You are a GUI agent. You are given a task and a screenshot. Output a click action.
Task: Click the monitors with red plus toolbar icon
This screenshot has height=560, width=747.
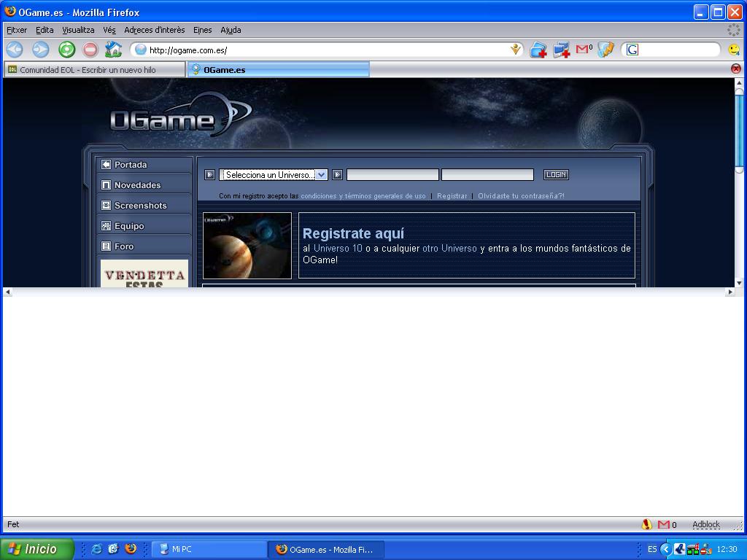[x=561, y=50]
